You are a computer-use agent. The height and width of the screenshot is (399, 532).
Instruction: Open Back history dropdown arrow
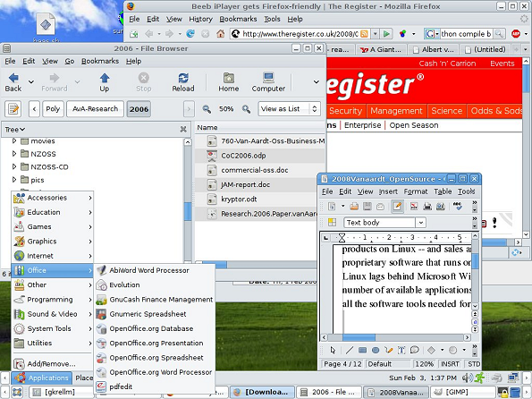(31, 82)
